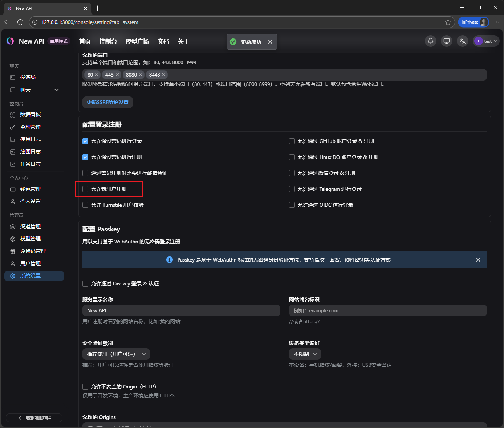Click the 更新SSRF防护设置 button
The width and height of the screenshot is (504, 428).
(107, 102)
